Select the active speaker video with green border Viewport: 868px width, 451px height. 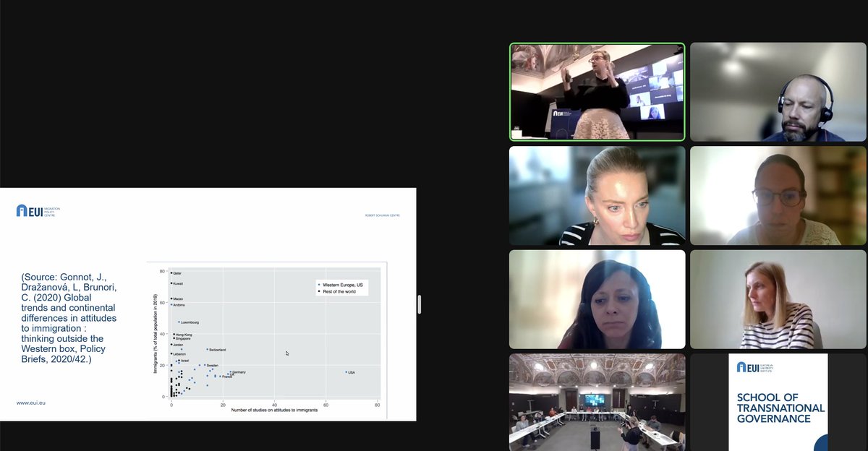point(597,92)
